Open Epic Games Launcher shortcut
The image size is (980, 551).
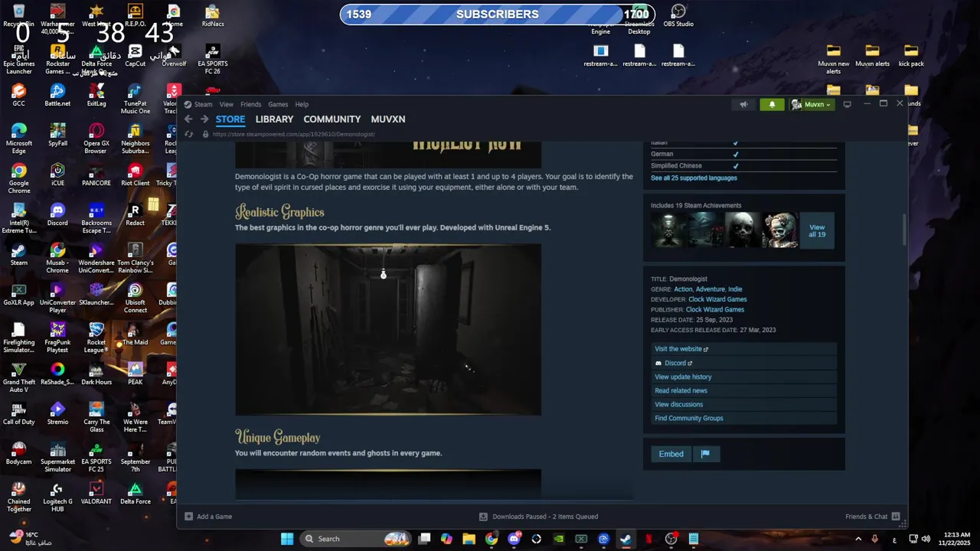click(x=19, y=59)
